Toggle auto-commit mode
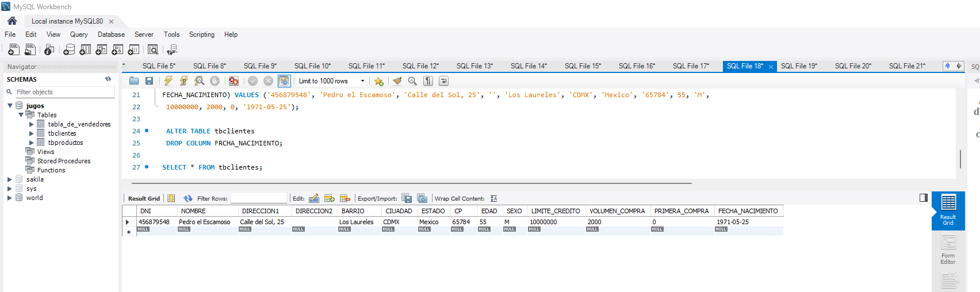 tap(284, 81)
